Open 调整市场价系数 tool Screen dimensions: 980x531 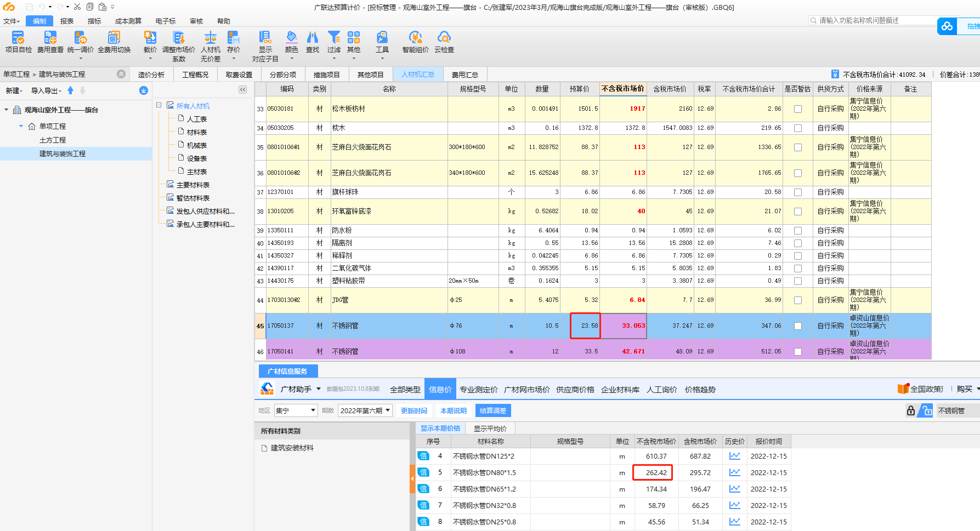click(179, 38)
